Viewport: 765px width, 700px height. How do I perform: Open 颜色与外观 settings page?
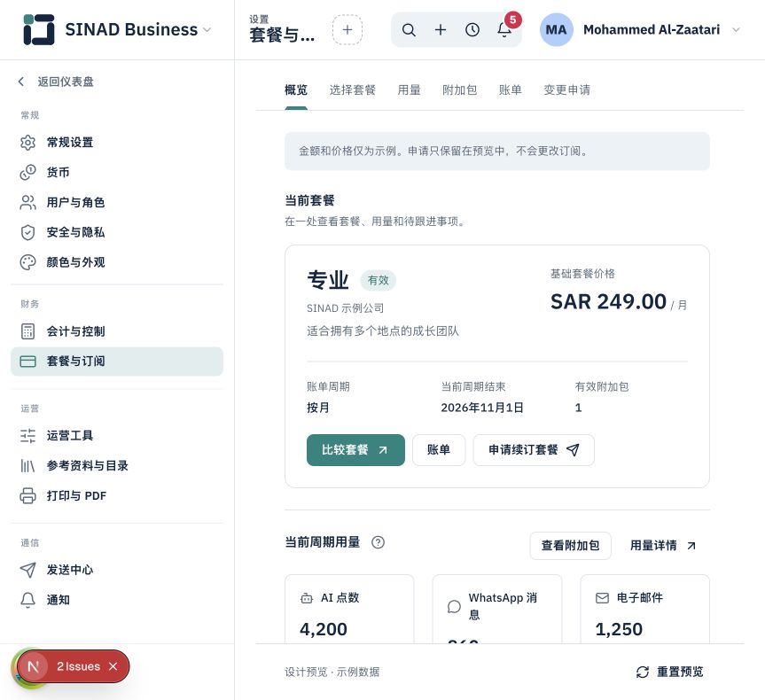pyautogui.click(x=117, y=262)
